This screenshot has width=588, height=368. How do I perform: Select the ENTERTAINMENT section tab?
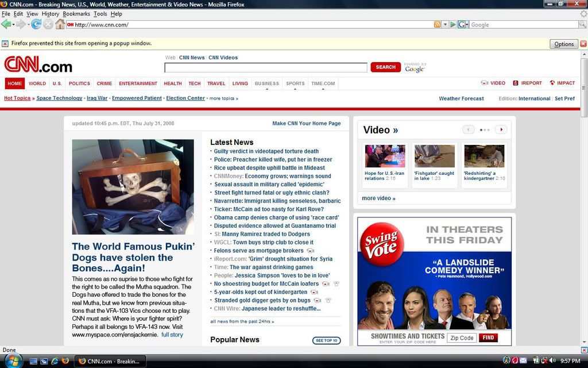coord(138,83)
